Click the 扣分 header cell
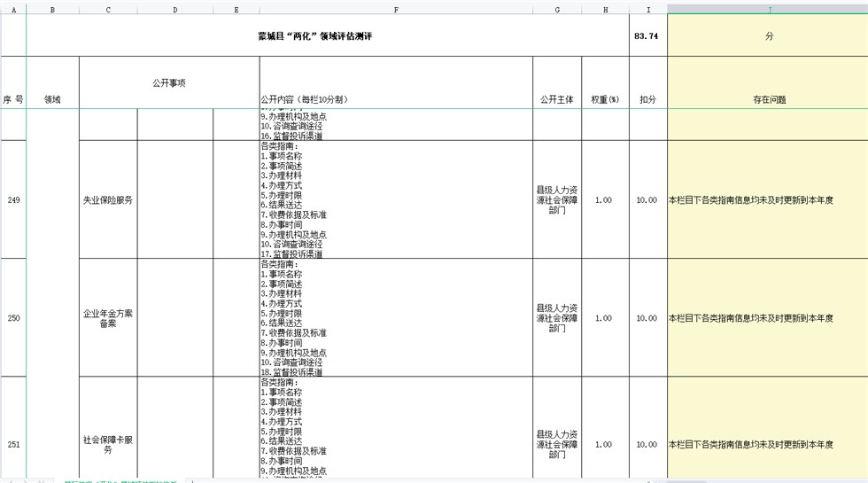868x483 pixels. (x=648, y=100)
